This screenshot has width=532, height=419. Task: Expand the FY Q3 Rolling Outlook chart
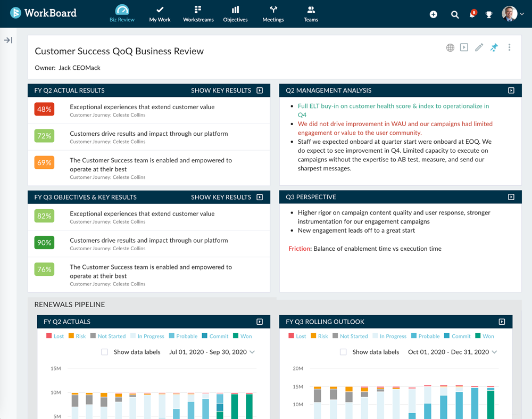pyautogui.click(x=502, y=322)
